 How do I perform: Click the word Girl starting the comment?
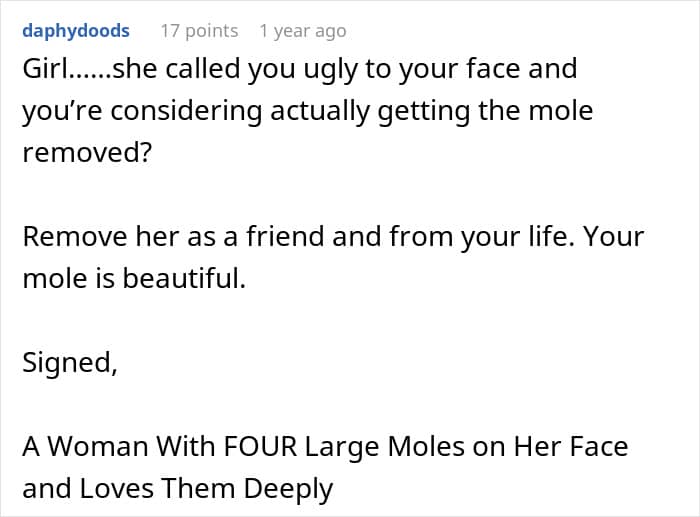pos(43,68)
